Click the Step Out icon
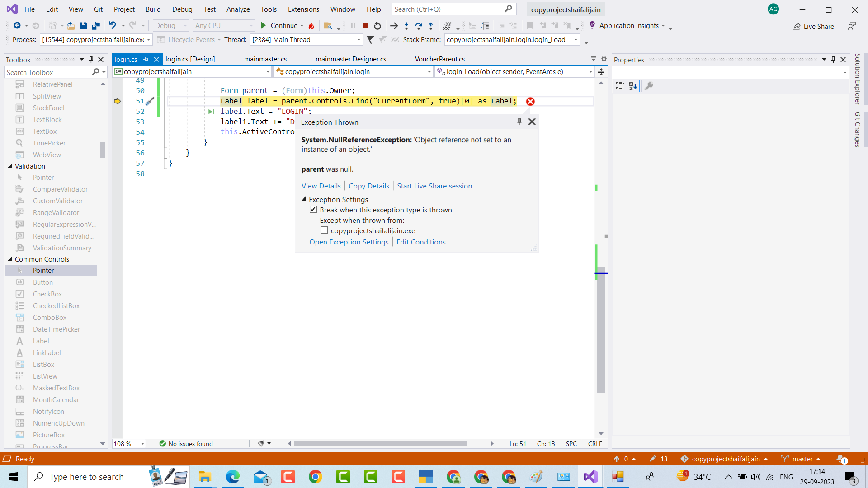 point(431,26)
